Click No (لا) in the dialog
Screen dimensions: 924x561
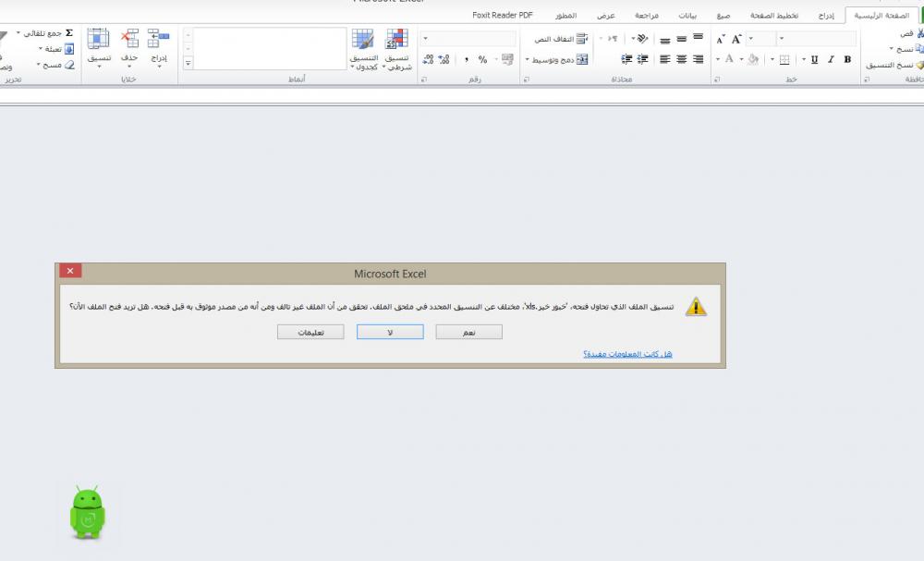coord(390,333)
